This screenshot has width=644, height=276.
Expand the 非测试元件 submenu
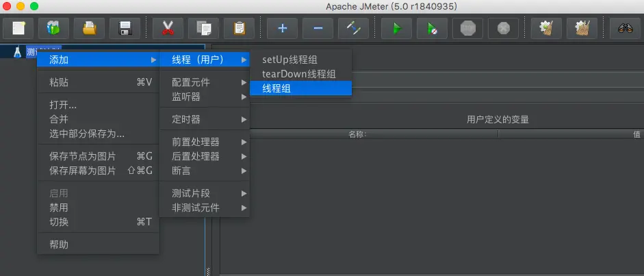pos(205,208)
